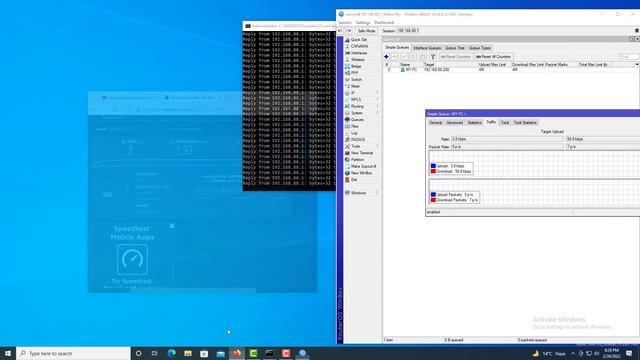This screenshot has width=640, height=360.
Task: Click the Upload blue legend swatch
Action: point(433,166)
